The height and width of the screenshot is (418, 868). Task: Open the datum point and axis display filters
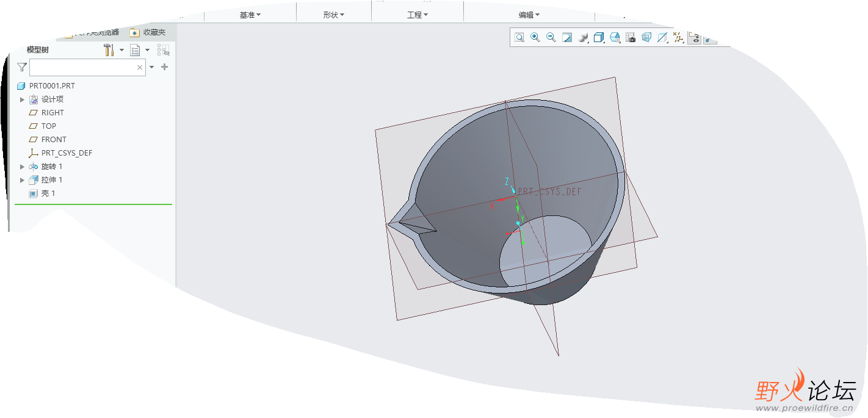678,38
